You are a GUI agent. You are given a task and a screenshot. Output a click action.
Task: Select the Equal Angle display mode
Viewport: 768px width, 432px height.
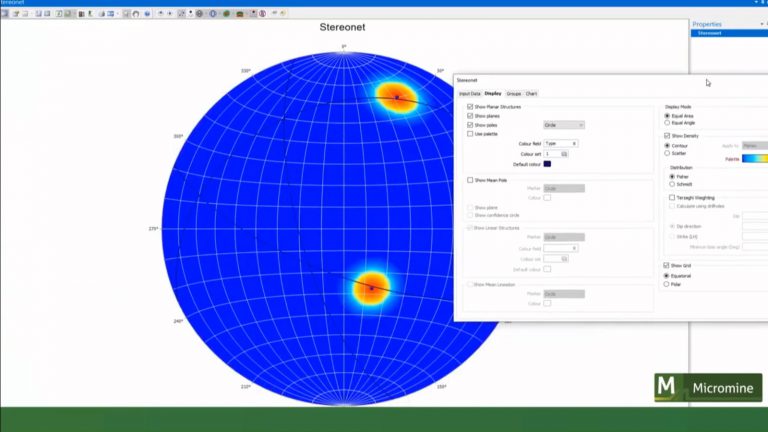click(667, 123)
